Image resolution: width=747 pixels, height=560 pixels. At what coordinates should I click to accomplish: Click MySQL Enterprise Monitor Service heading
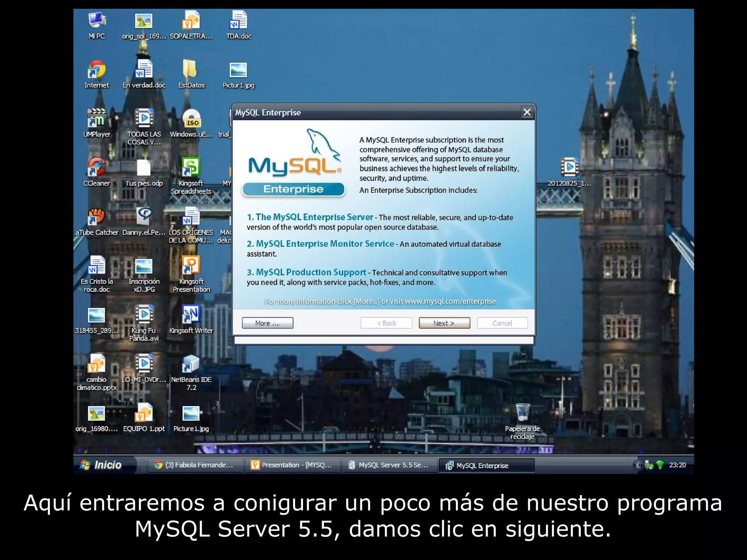point(321,244)
